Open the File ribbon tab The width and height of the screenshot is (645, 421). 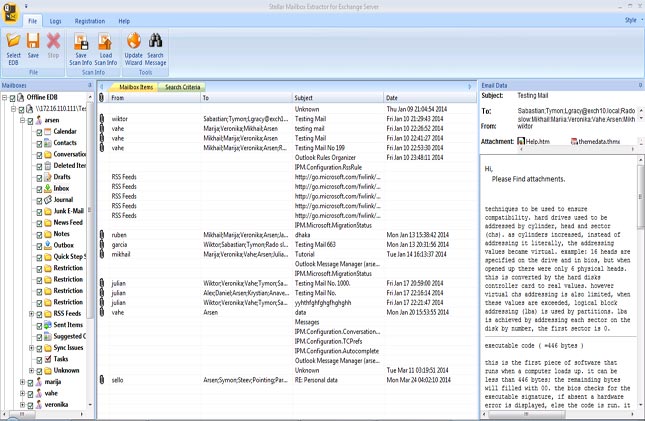pos(32,21)
